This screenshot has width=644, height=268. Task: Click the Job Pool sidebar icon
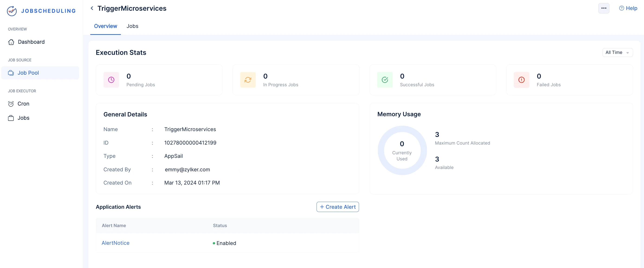[11, 73]
